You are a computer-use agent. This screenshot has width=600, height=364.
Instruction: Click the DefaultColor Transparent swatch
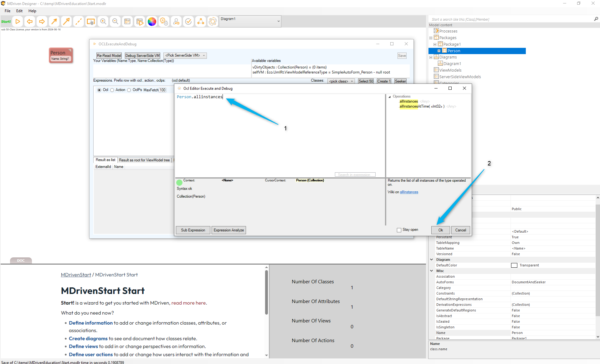(x=514, y=265)
